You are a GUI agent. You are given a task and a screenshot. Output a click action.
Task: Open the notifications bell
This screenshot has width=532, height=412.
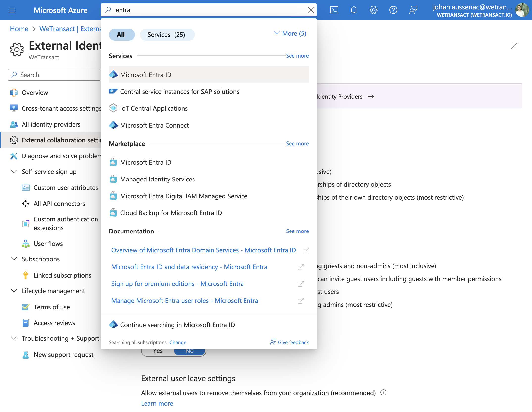tap(354, 10)
